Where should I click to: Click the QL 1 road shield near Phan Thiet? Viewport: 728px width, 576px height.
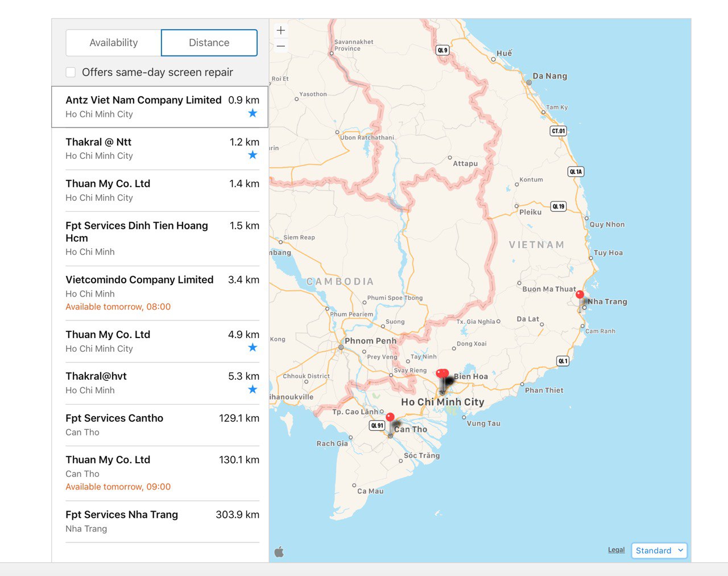click(562, 361)
